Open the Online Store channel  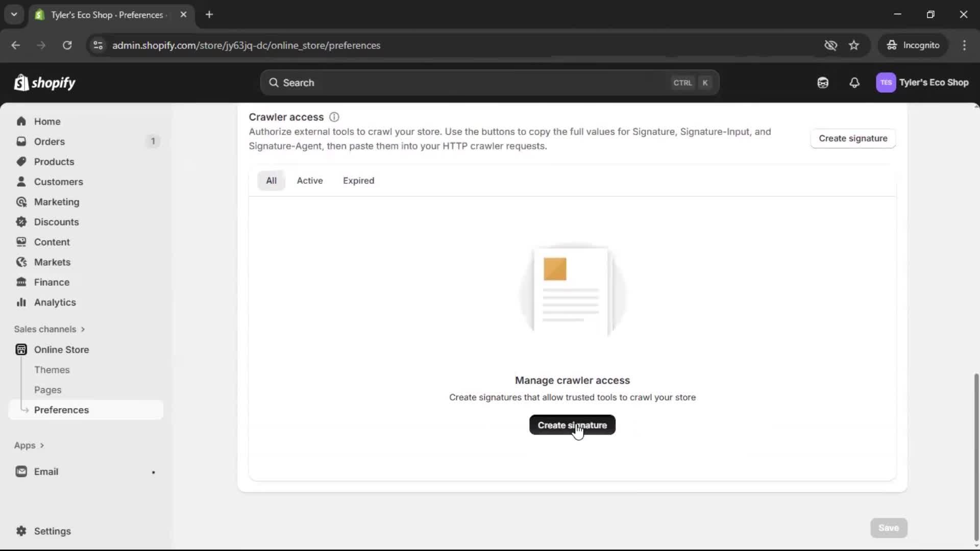tap(61, 349)
